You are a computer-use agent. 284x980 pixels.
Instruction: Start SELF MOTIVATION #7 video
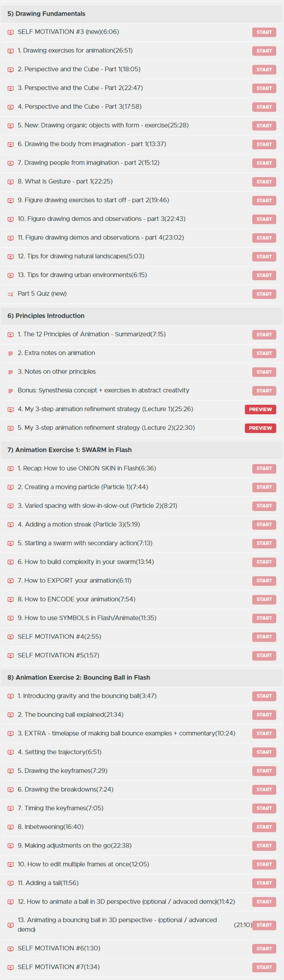[264, 967]
